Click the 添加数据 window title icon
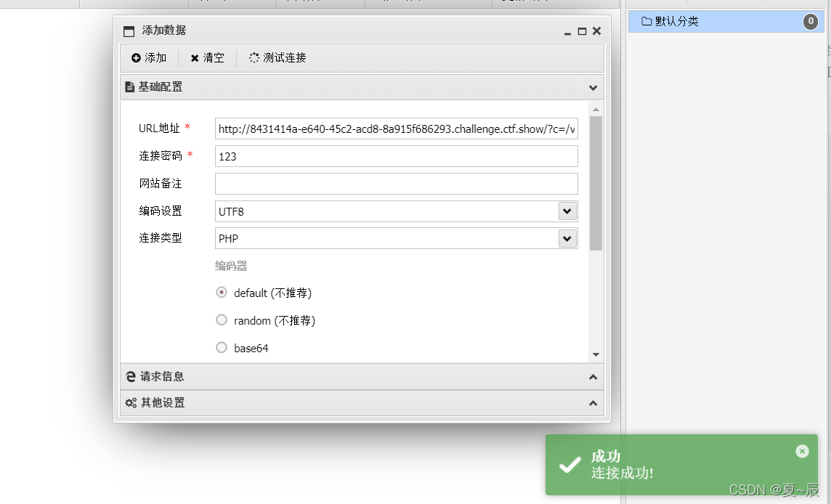The height and width of the screenshot is (504, 831). coord(129,31)
